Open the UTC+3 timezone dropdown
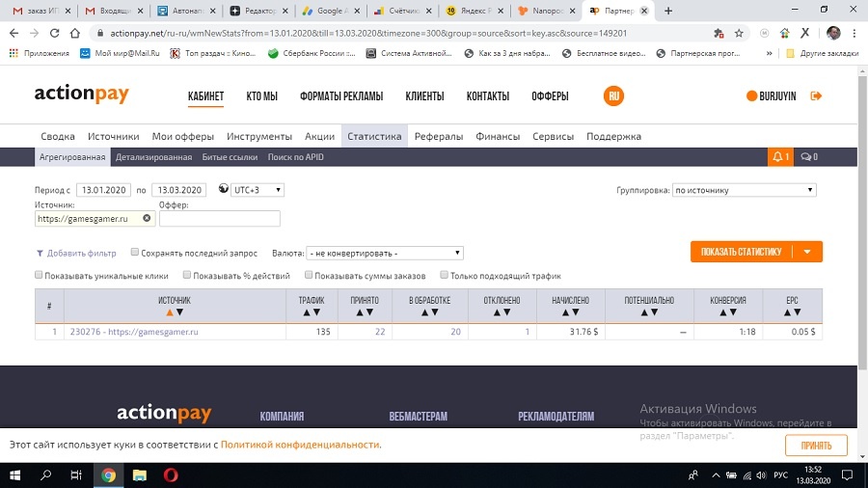The height and width of the screenshot is (488, 868). [x=258, y=190]
